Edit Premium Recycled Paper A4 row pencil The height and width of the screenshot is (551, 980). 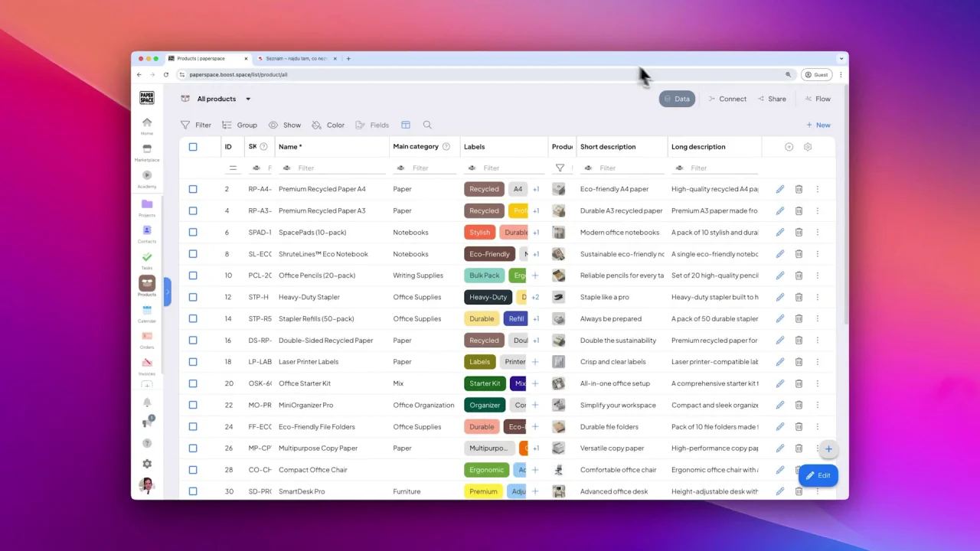point(780,189)
